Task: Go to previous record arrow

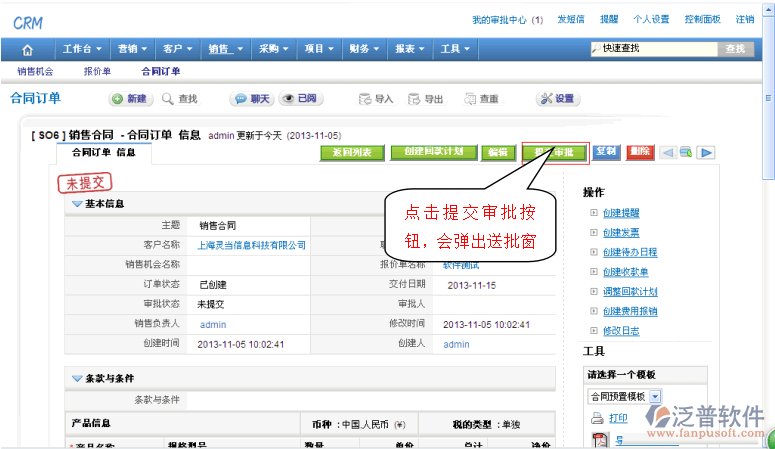Action: pos(667,152)
